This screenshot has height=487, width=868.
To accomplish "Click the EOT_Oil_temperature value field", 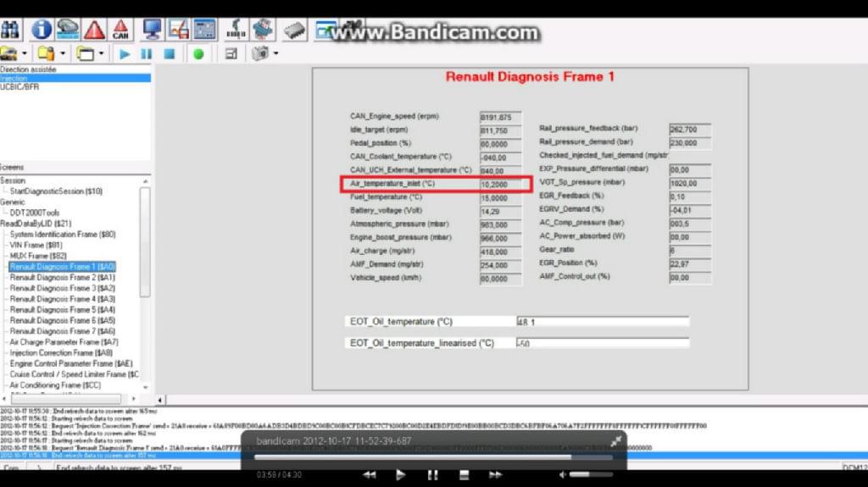I will tap(603, 322).
